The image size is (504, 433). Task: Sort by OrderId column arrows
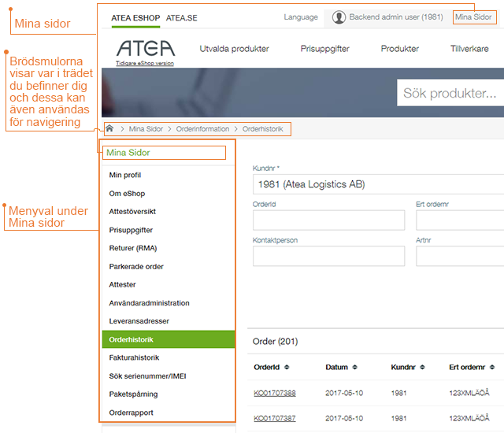click(287, 368)
